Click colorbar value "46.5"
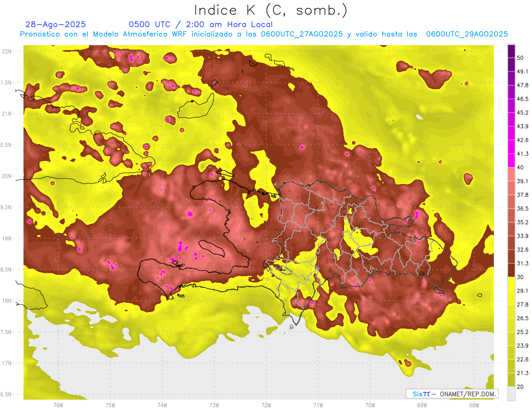Viewport: 532px width, 411px height. point(523,99)
